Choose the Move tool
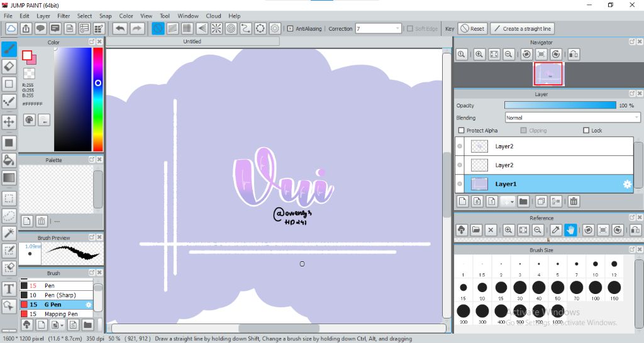The height and width of the screenshot is (343, 644). point(9,121)
